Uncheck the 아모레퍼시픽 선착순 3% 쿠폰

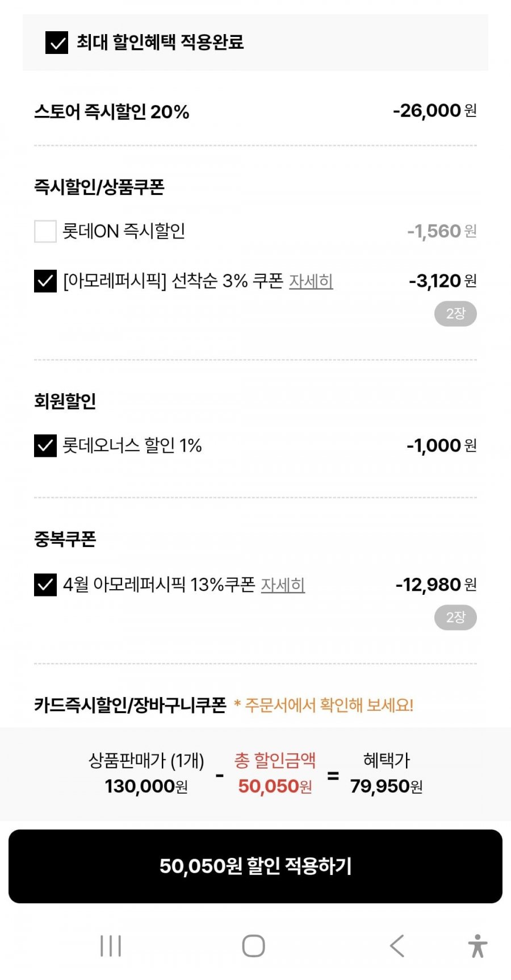[45, 281]
